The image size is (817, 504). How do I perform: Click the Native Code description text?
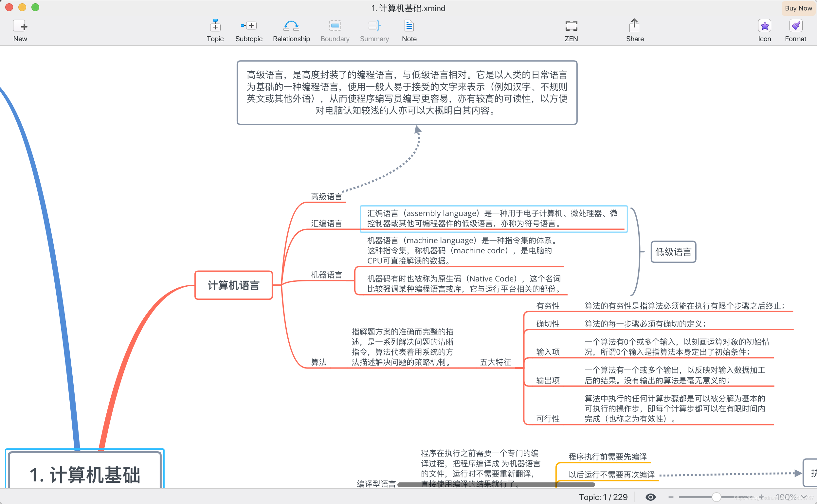(464, 284)
